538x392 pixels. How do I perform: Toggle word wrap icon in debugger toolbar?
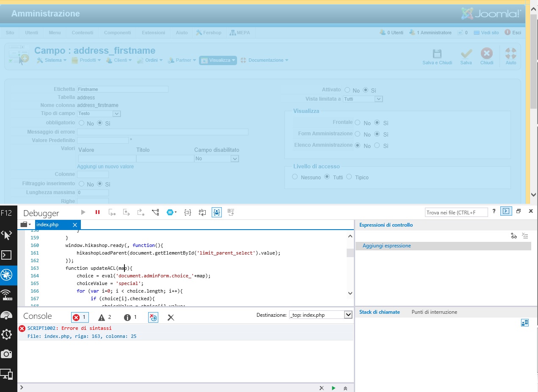point(202,212)
